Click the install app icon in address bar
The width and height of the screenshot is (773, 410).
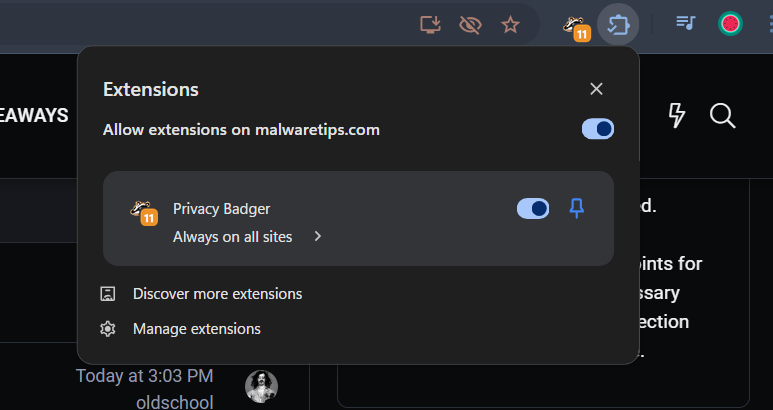[431, 24]
